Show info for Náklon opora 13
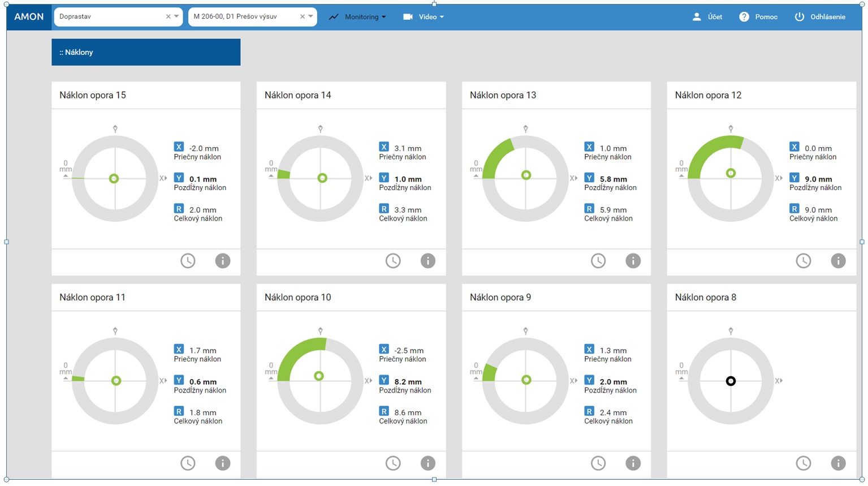Viewport: 868px width, 486px height. (x=633, y=261)
